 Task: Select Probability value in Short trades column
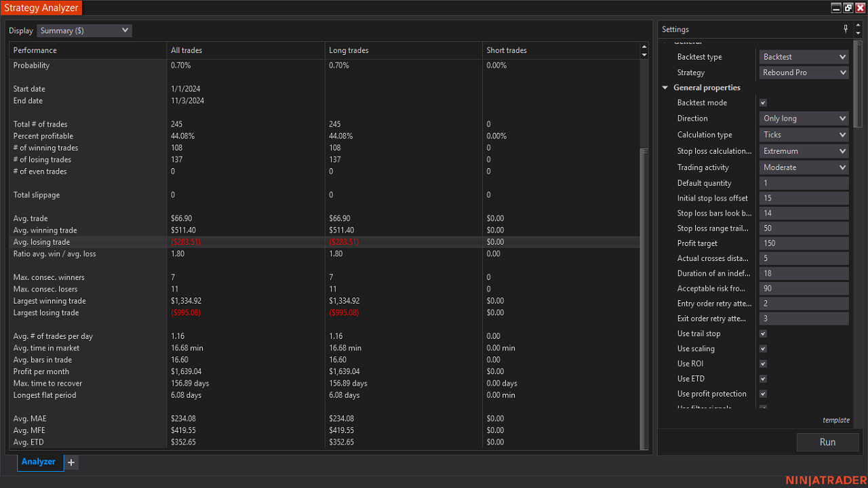(496, 66)
